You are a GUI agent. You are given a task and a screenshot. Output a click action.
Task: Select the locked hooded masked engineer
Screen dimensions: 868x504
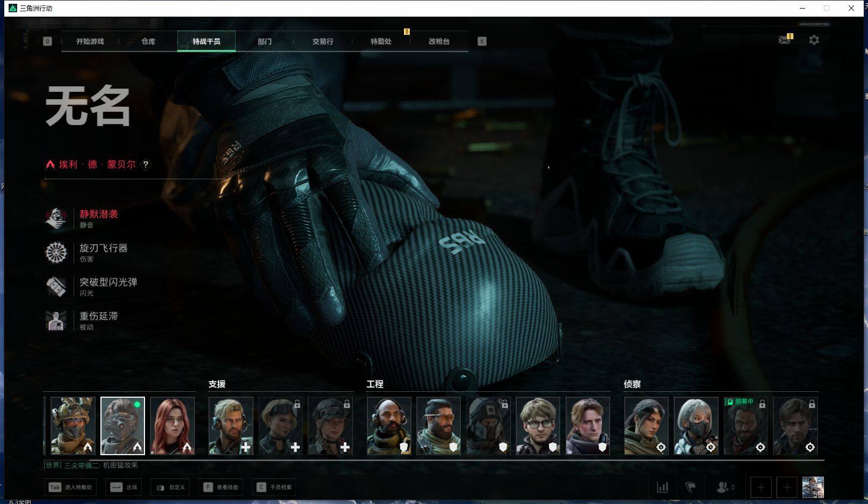coord(488,426)
